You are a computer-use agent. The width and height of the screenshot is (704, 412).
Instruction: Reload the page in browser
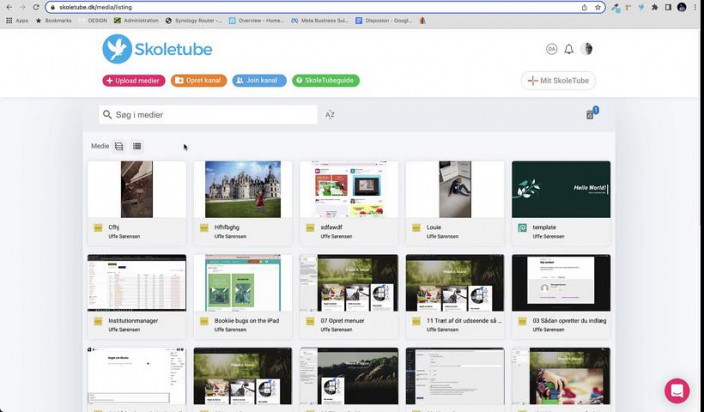pyautogui.click(x=36, y=7)
